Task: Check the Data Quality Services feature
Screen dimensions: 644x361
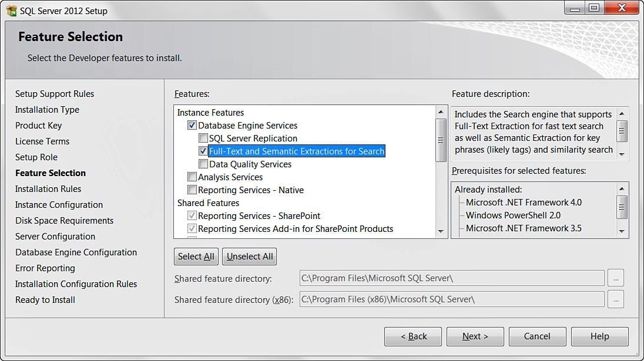Action: (203, 164)
